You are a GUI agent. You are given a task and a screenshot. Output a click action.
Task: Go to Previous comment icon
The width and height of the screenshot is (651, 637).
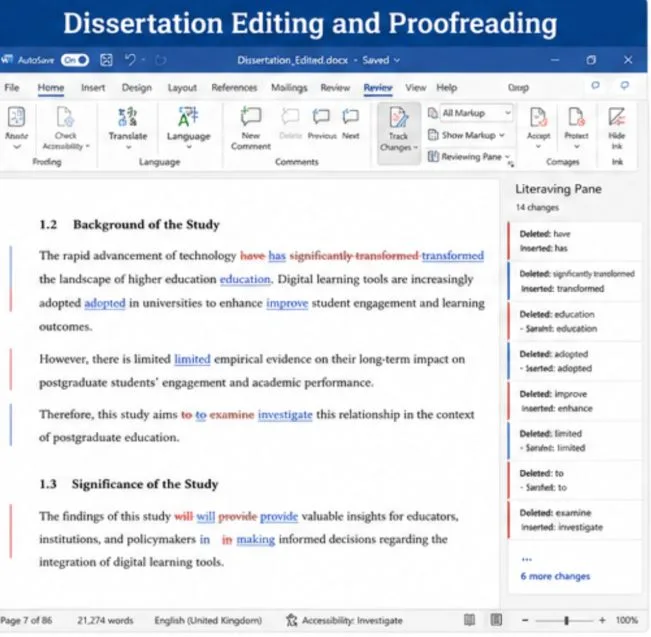(321, 116)
